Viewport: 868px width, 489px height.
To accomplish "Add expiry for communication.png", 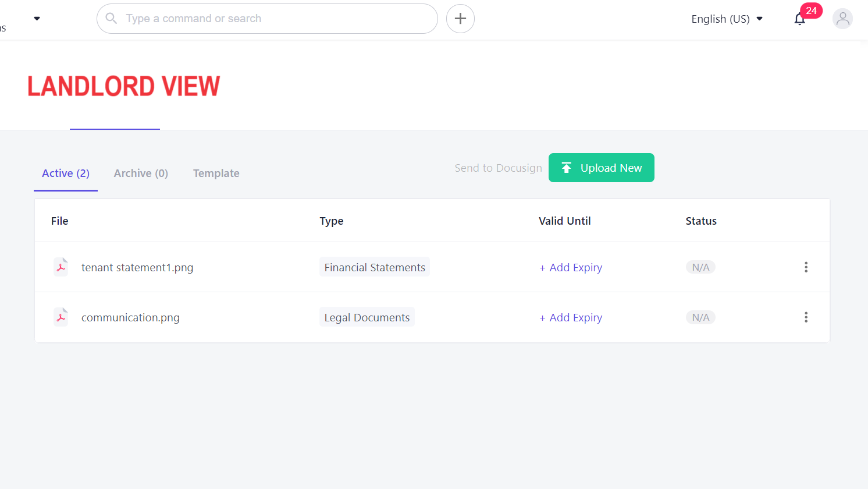I will [571, 317].
